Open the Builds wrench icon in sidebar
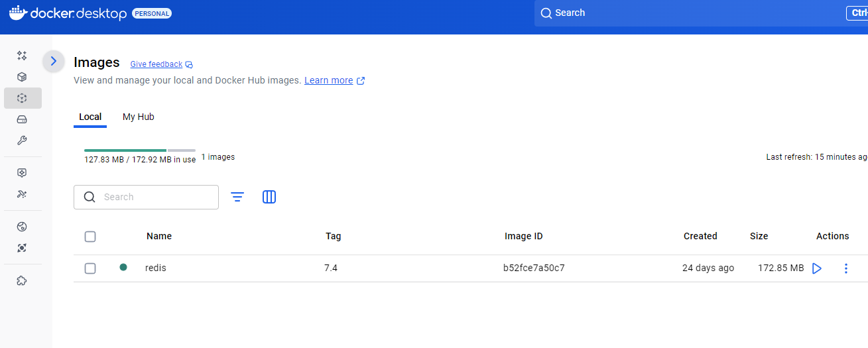 22,141
